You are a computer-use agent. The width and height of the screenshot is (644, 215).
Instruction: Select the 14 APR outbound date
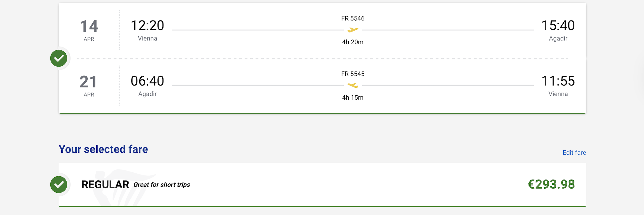(x=89, y=30)
